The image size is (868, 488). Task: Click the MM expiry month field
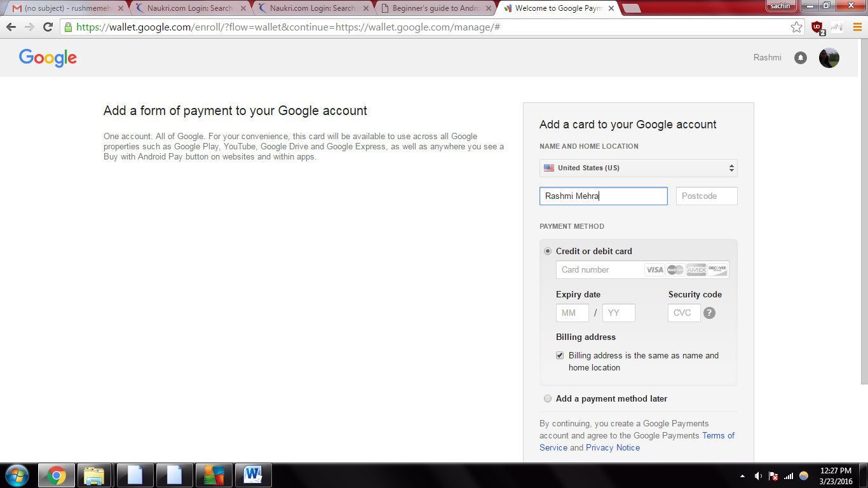point(573,313)
